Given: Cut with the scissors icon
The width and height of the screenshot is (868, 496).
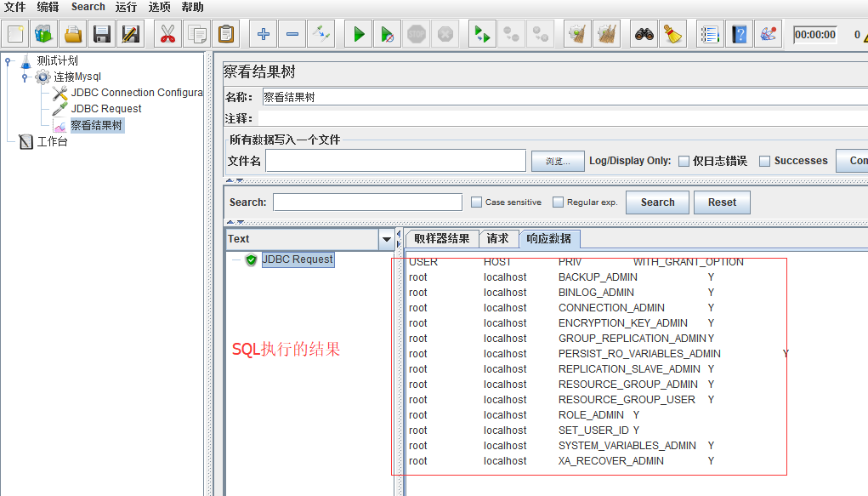Looking at the screenshot, I should (167, 34).
